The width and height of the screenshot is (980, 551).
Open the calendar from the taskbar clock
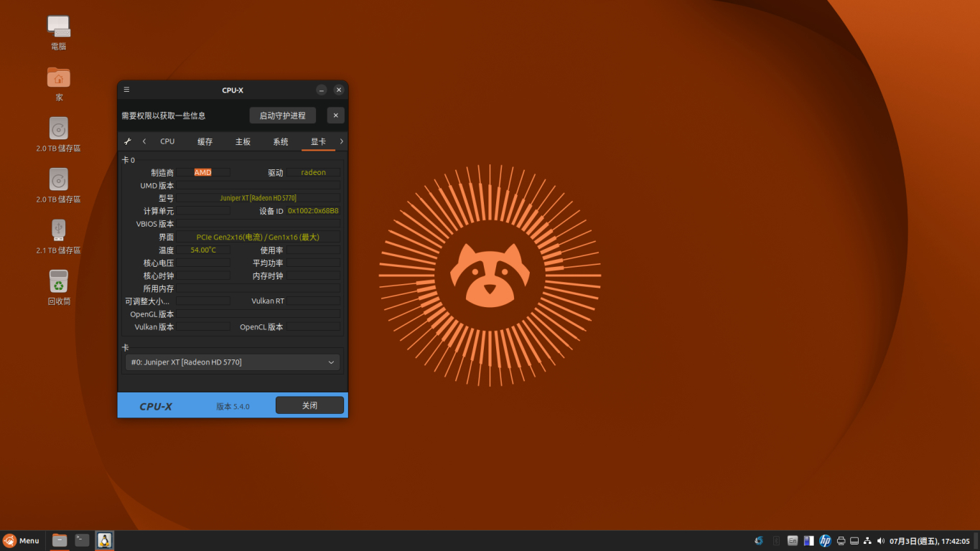930,541
